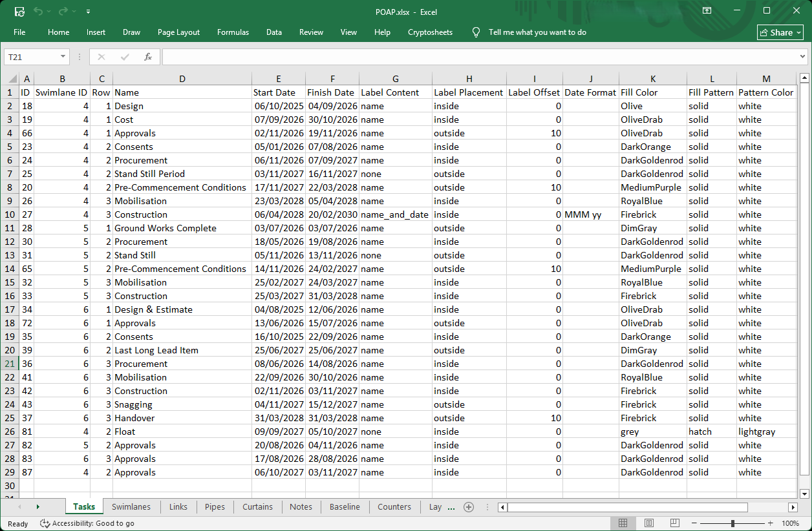The height and width of the screenshot is (531, 812).
Task: Click inside the formula bar input
Action: (x=480, y=57)
